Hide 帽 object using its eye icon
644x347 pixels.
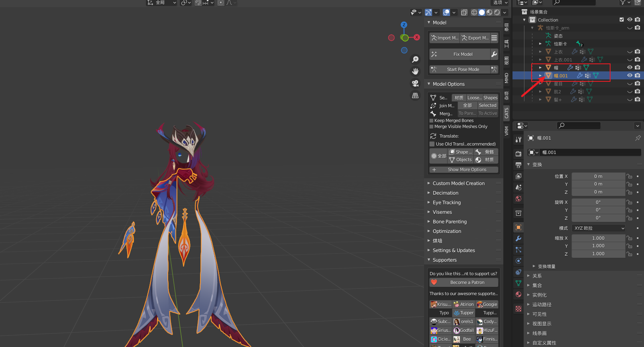[630, 67]
